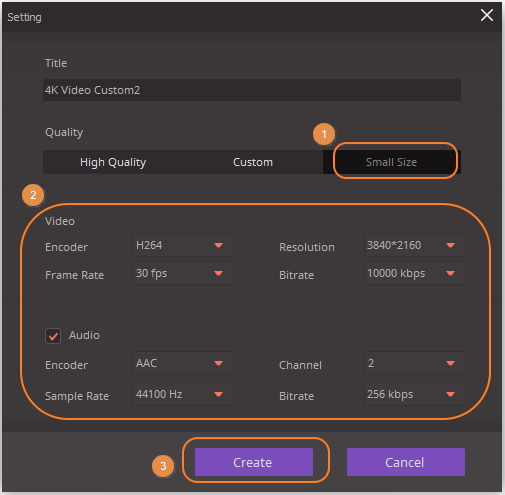
Task: Click the Resolution 3840*2160 dropdown arrow
Action: tap(450, 245)
